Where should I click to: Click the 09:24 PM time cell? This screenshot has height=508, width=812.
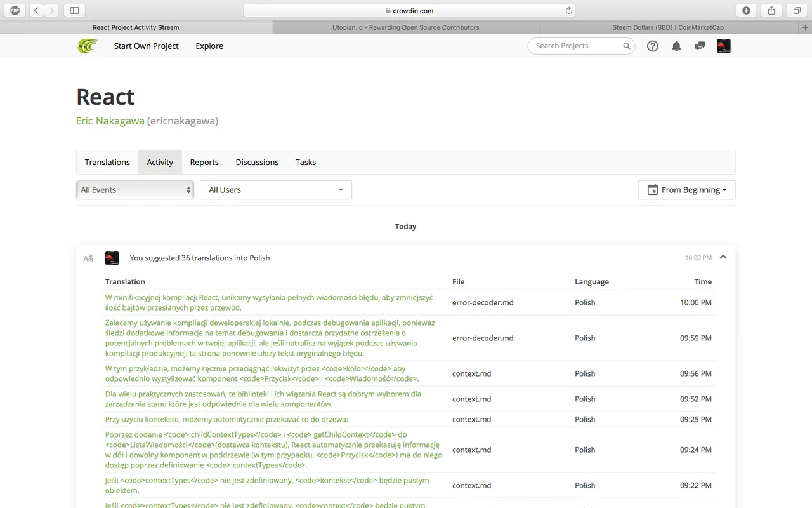click(x=696, y=450)
